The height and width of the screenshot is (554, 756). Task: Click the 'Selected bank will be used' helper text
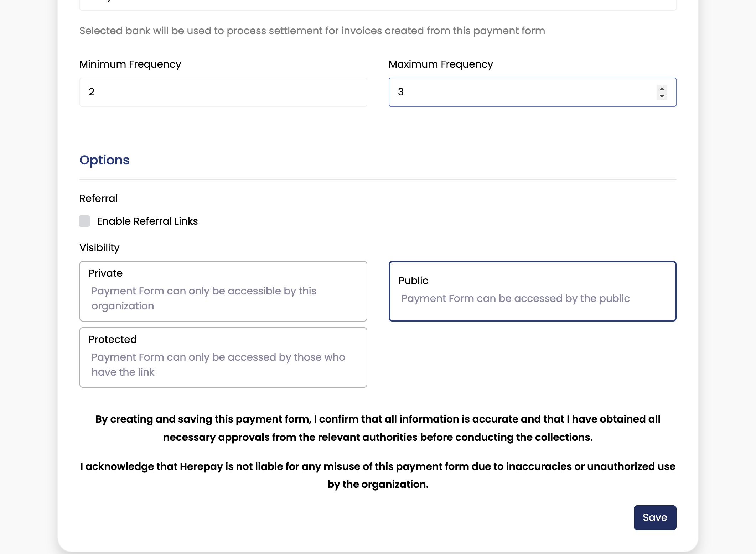312,31
